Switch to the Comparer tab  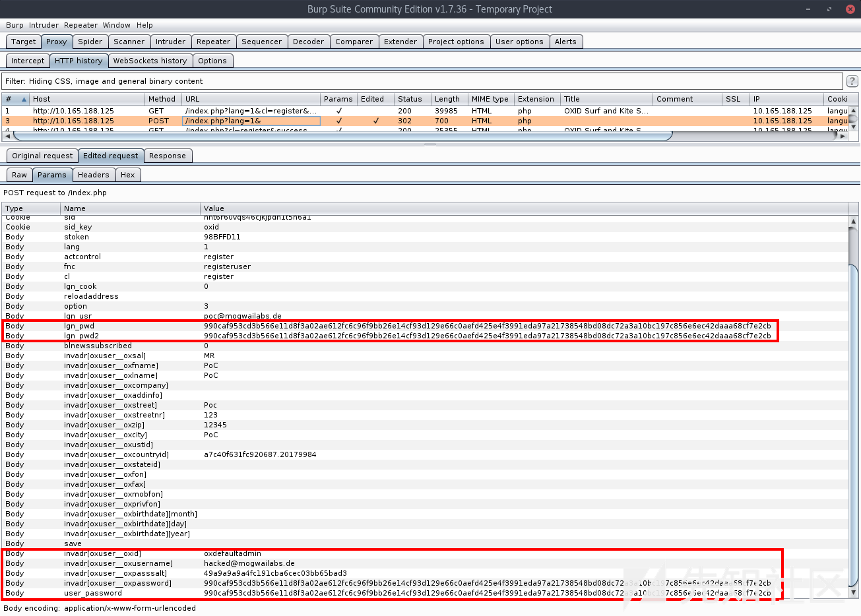pos(354,42)
